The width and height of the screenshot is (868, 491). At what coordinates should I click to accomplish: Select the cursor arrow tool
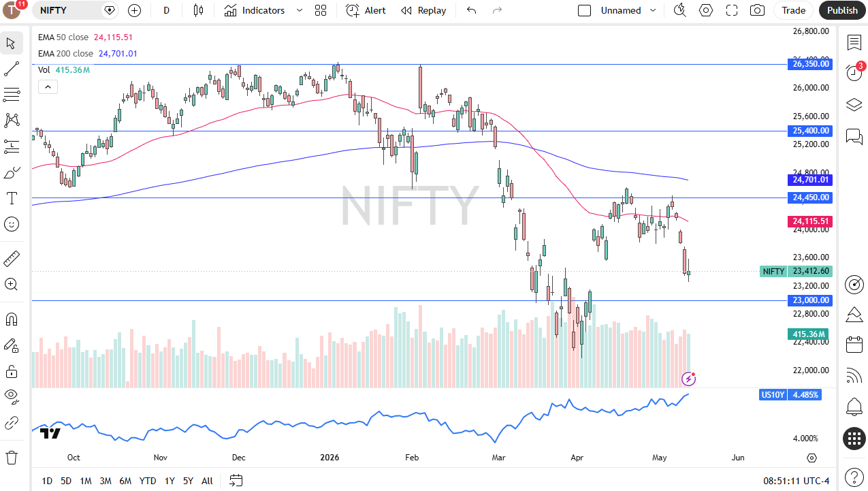(12, 44)
